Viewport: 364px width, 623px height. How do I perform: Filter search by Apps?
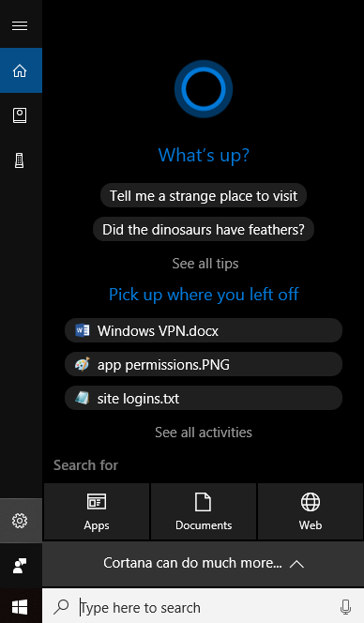pyautogui.click(x=97, y=511)
